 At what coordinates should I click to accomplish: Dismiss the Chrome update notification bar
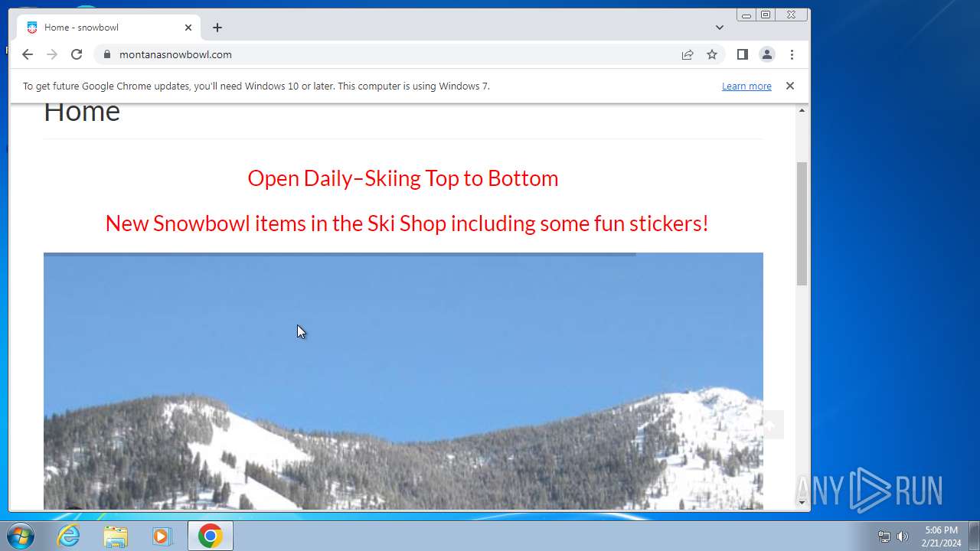coord(790,86)
